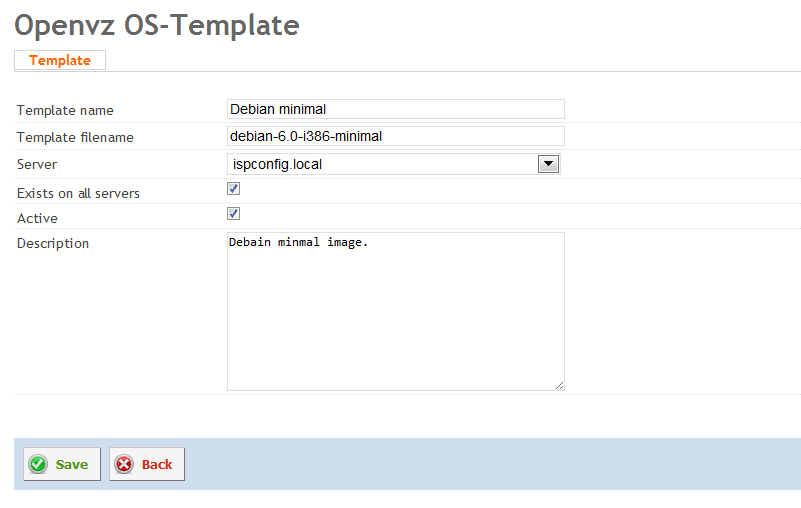Click the red X icon on Back
Image resolution: width=801 pixels, height=508 pixels.
click(x=124, y=464)
